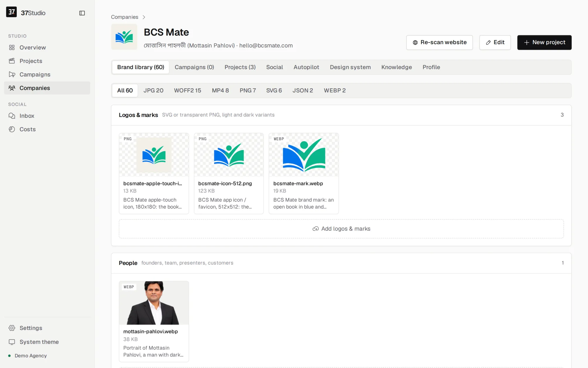Open the Projects (3) tab
588x368 pixels.
point(240,67)
